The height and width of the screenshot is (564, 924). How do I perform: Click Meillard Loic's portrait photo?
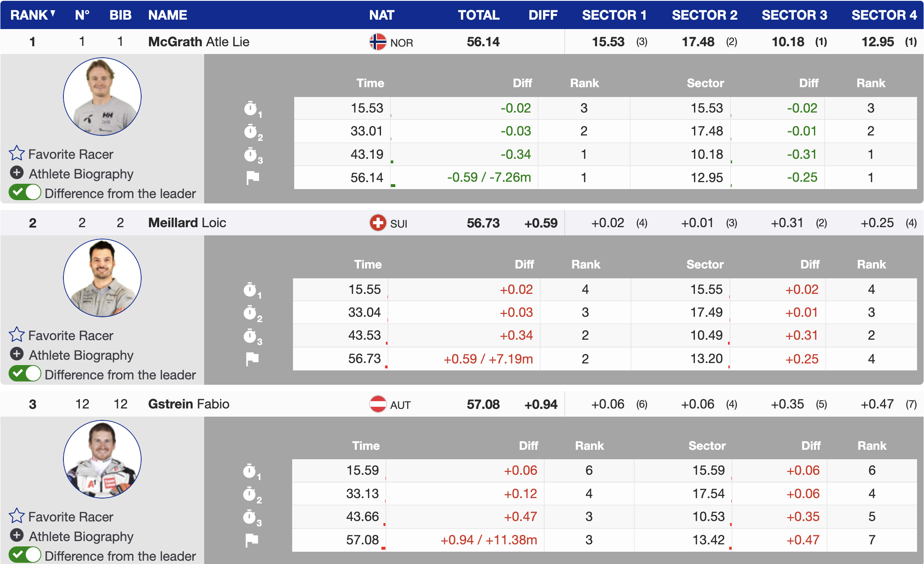coord(102,278)
